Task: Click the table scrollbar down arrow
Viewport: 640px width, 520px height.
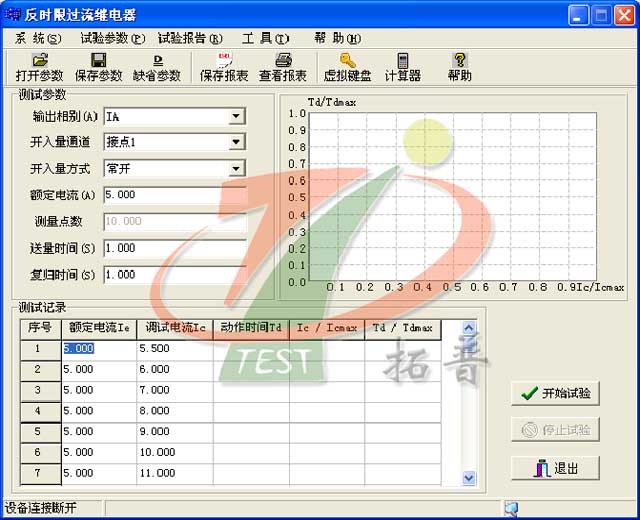Action: click(x=469, y=479)
